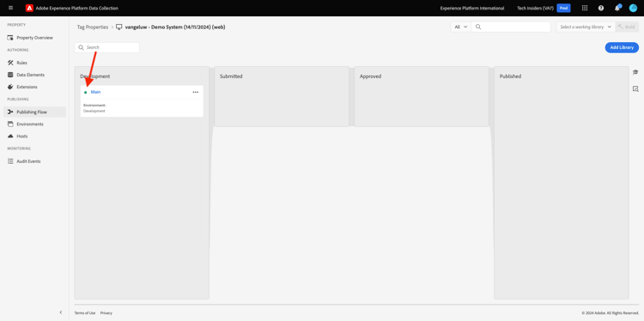The image size is (644, 321).
Task: Open the Select a working library dropdown
Action: tap(586, 27)
